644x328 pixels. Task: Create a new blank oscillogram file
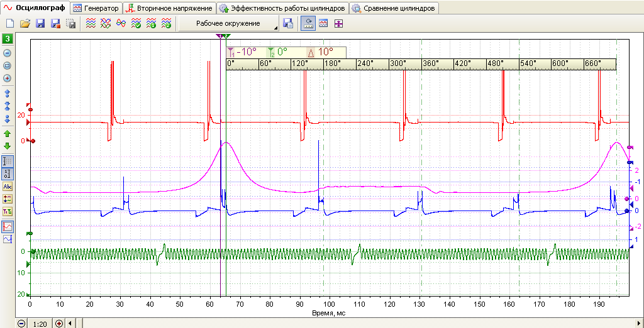10,24
